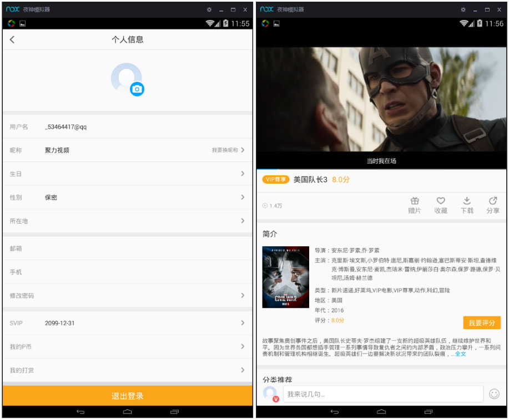Tap the 分类推荐 section heading

tap(278, 379)
